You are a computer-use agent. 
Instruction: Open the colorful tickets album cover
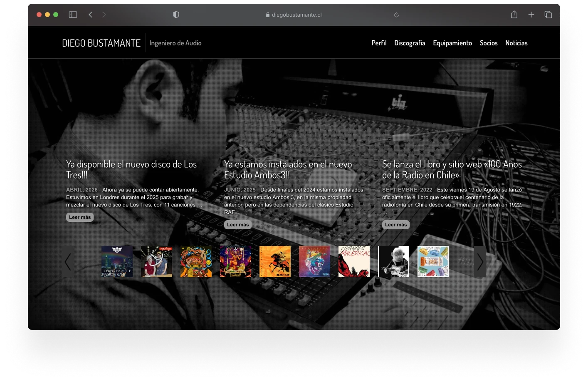[x=433, y=261]
